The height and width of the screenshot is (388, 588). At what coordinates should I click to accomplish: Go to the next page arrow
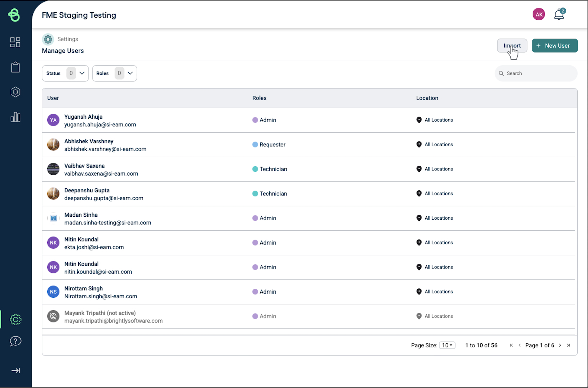click(x=560, y=345)
